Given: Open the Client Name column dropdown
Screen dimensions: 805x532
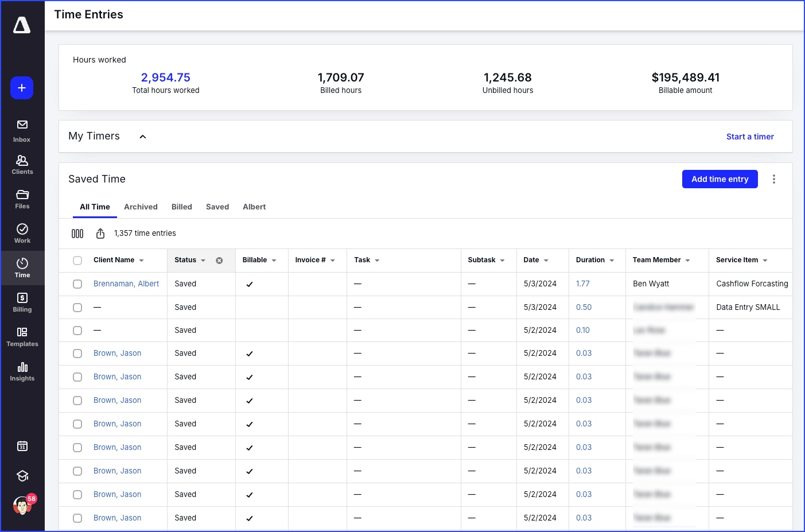Looking at the screenshot, I should point(142,261).
